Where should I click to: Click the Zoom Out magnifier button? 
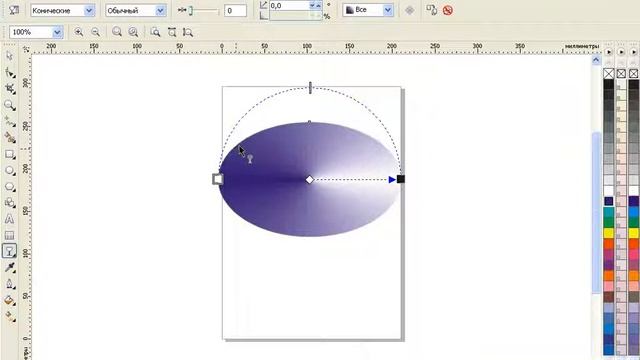95,32
